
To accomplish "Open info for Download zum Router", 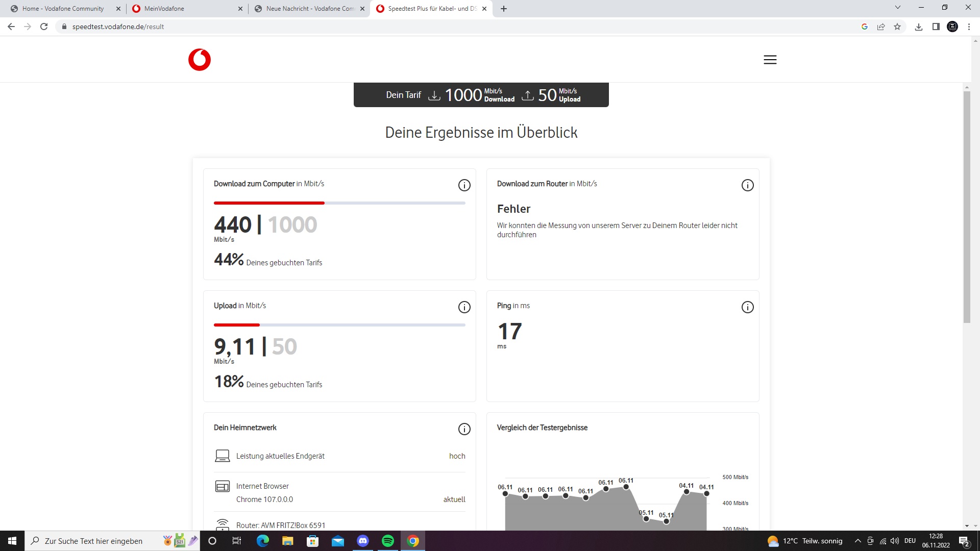I will (747, 185).
